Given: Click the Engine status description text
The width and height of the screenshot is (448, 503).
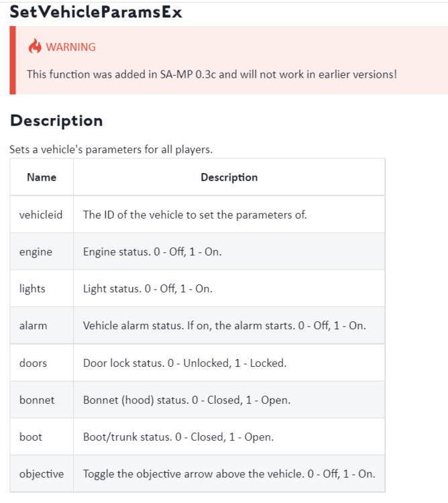Looking at the screenshot, I should pos(152,251).
